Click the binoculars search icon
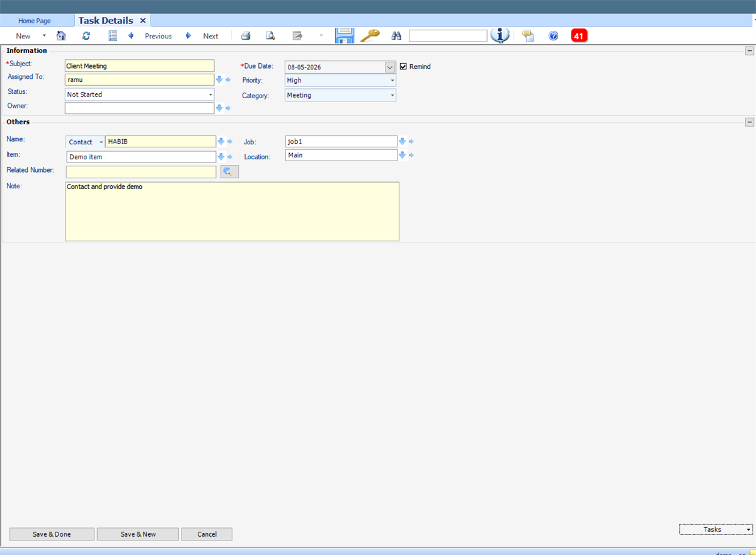 point(396,36)
